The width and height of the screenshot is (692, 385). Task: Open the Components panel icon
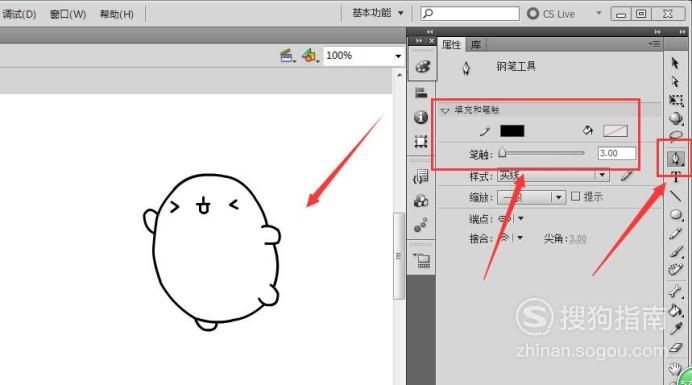(421, 201)
